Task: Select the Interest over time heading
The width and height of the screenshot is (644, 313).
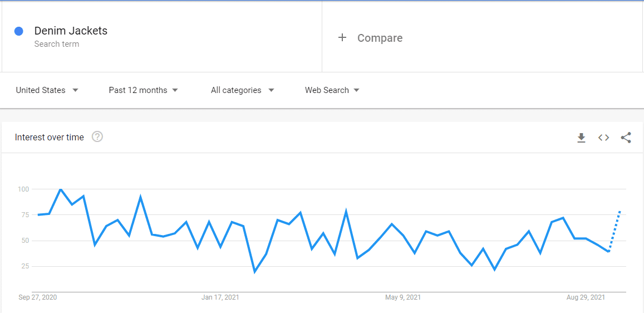Action: [x=50, y=137]
